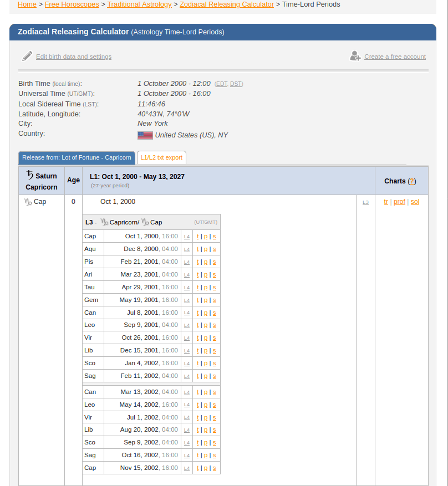Image resolution: width=448 pixels, height=486 pixels.
Task: Open the charts help question mark
Action: click(412, 181)
